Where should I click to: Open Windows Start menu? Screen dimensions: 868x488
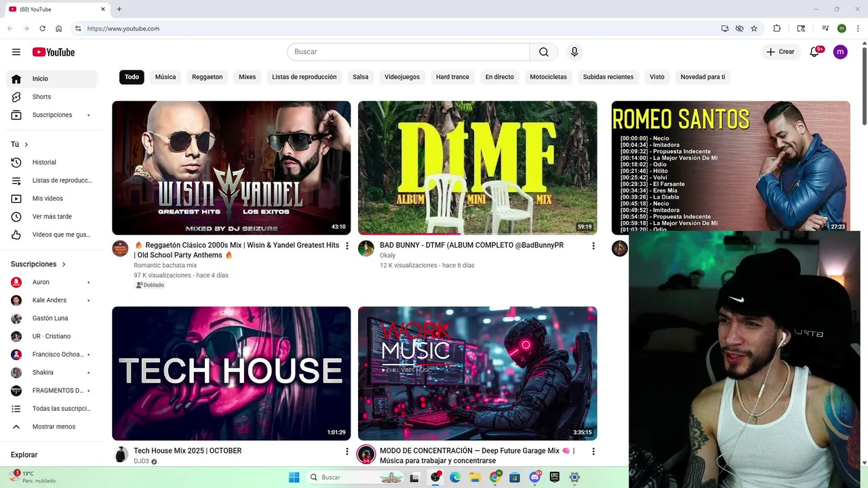[x=294, y=477]
